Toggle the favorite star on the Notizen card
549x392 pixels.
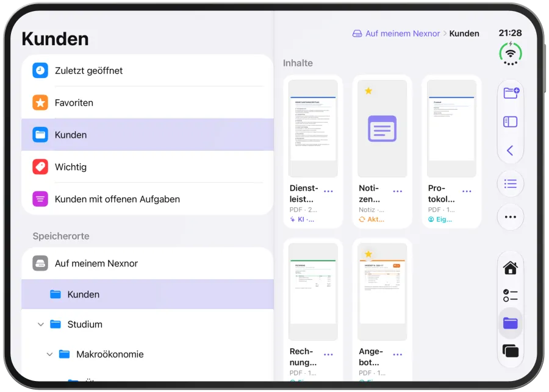coord(368,91)
